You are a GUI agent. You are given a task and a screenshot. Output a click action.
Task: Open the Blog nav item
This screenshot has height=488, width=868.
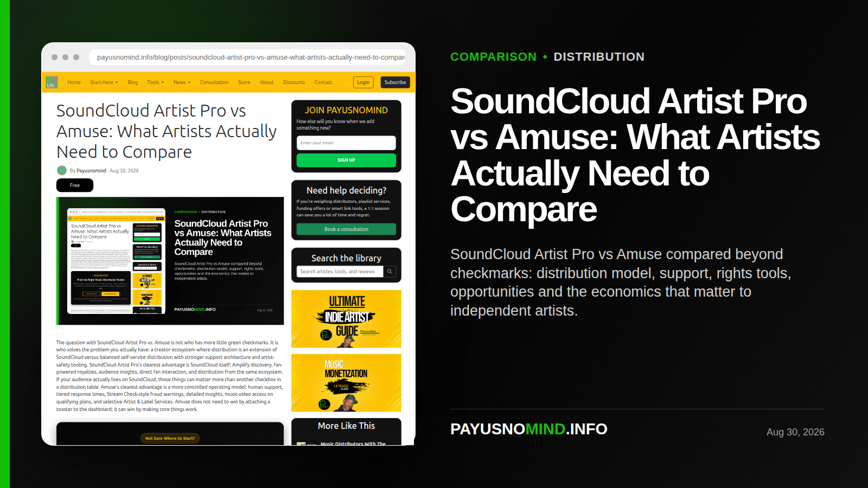pyautogui.click(x=132, y=82)
